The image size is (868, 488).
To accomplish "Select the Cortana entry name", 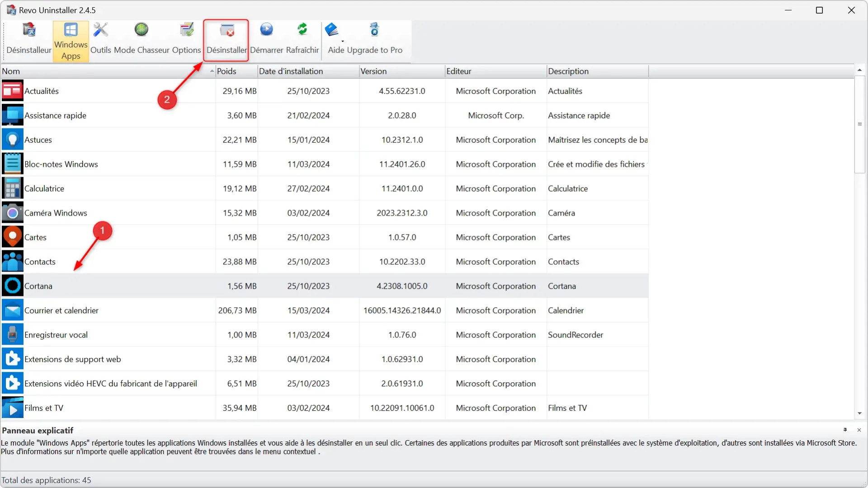I will click(38, 286).
